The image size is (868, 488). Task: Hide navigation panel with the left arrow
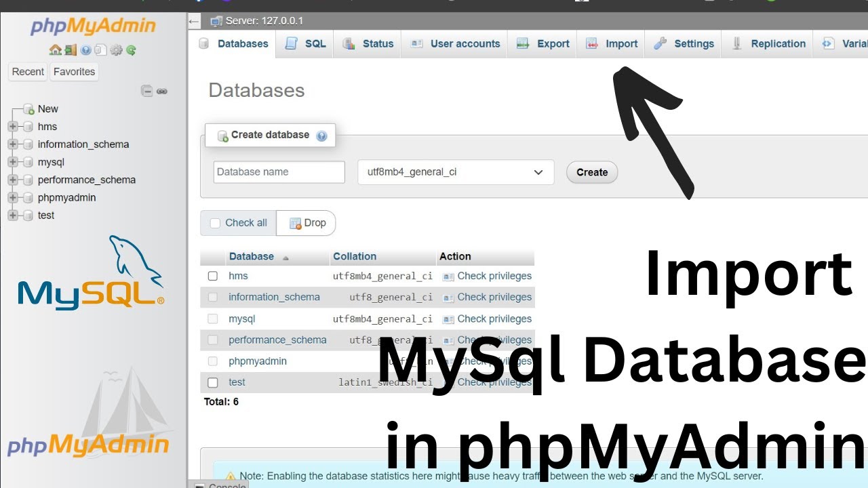[194, 22]
